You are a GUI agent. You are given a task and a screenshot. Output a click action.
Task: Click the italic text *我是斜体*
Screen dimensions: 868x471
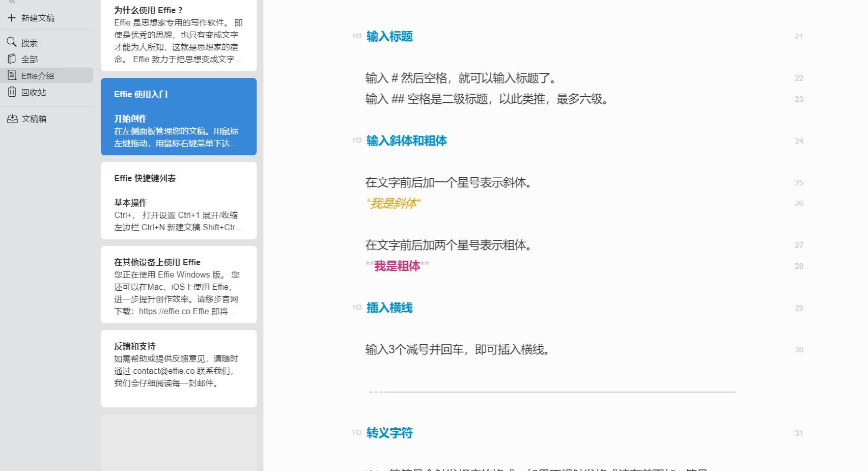pos(393,204)
